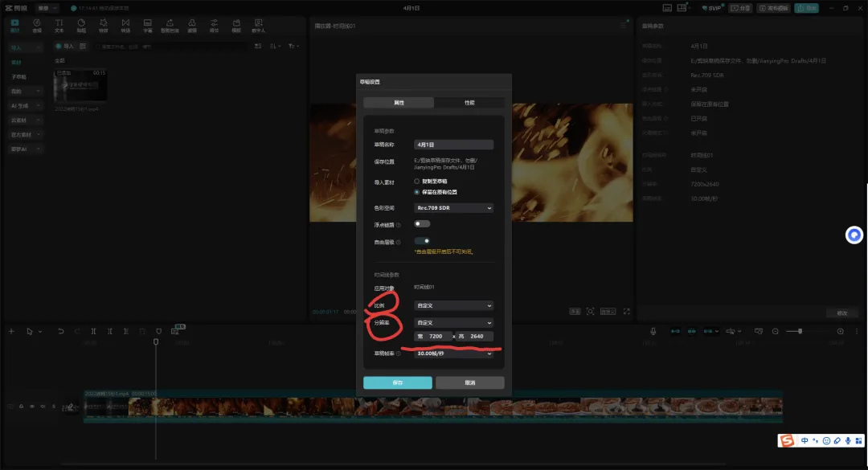Image resolution: width=868 pixels, height=470 pixels.
Task: Click the Undo arrow in timeline toolbar
Action: (61, 331)
